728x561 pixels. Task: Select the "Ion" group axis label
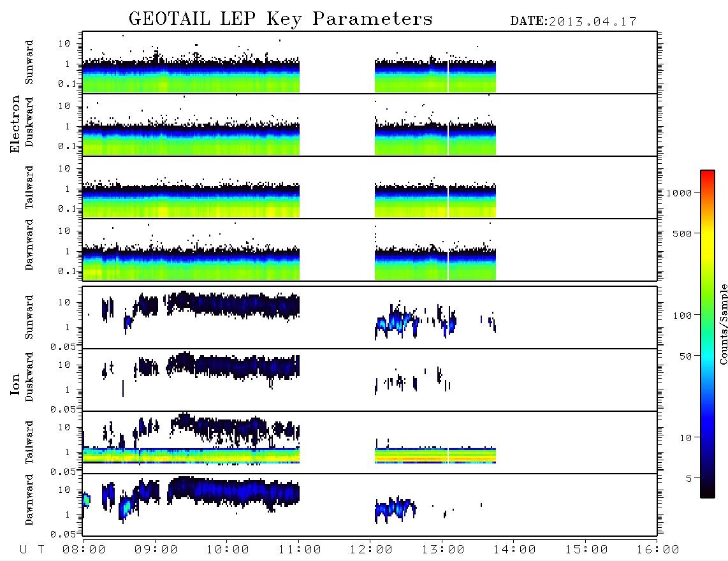(x=15, y=384)
